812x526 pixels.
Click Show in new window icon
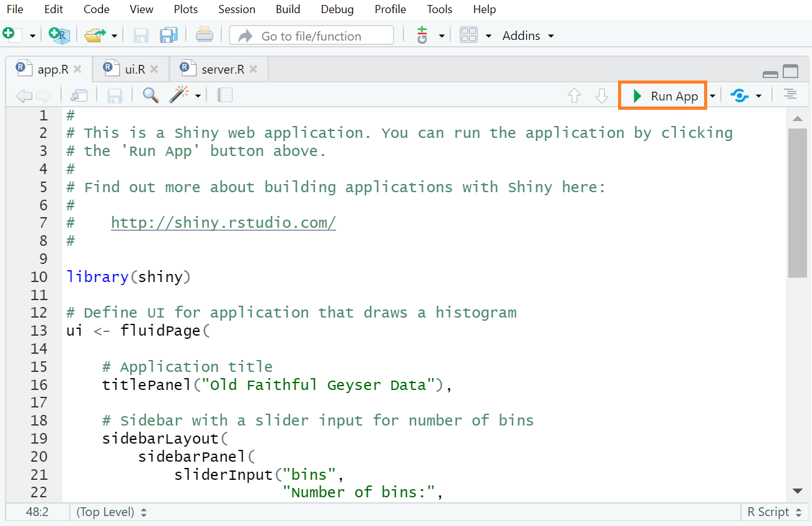pyautogui.click(x=79, y=95)
